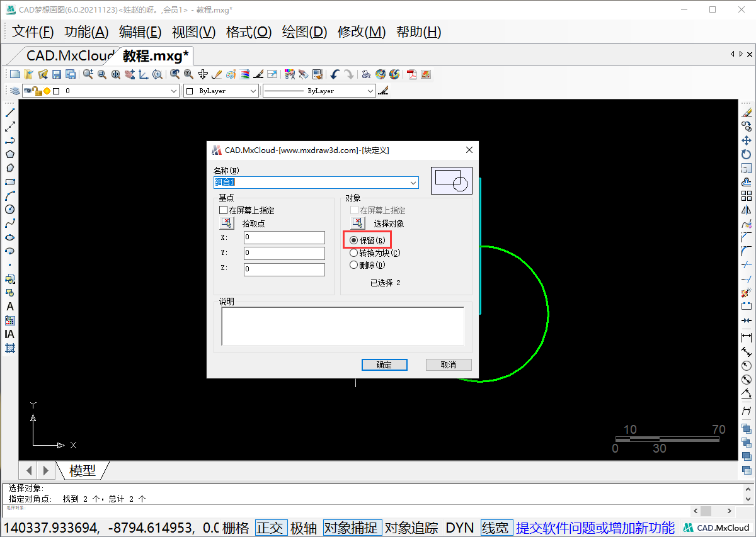This screenshot has height=537, width=756.
Task: Open the 修改(M) menu
Action: (362, 32)
